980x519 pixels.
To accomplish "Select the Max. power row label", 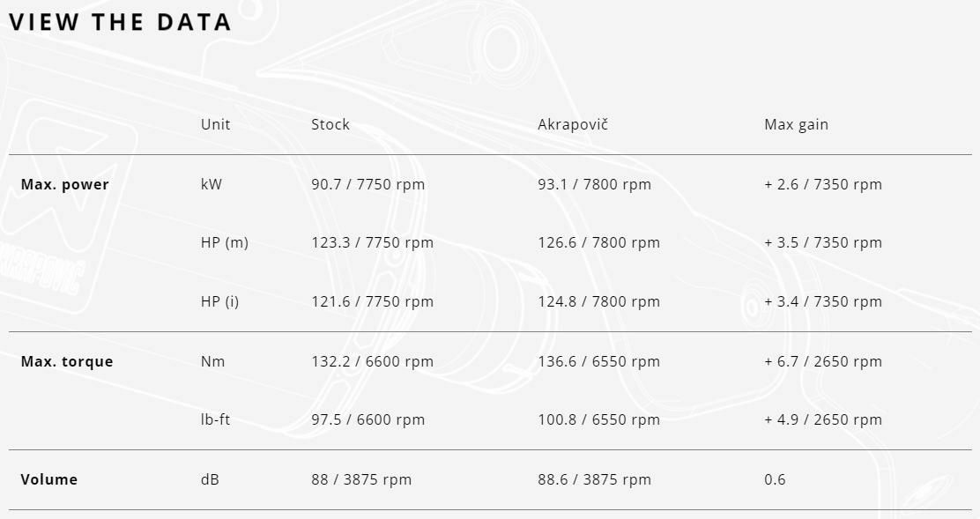I will click(65, 184).
